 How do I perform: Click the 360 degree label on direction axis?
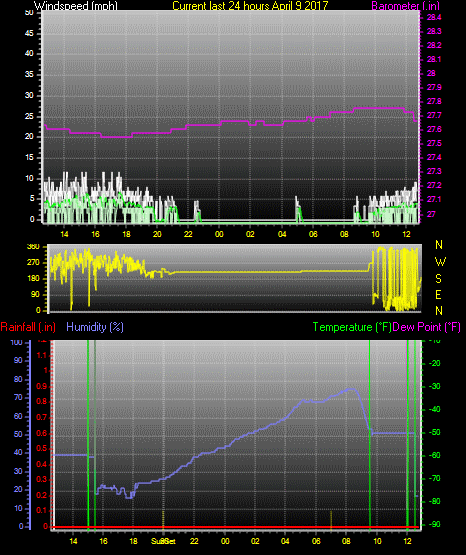tap(33, 247)
